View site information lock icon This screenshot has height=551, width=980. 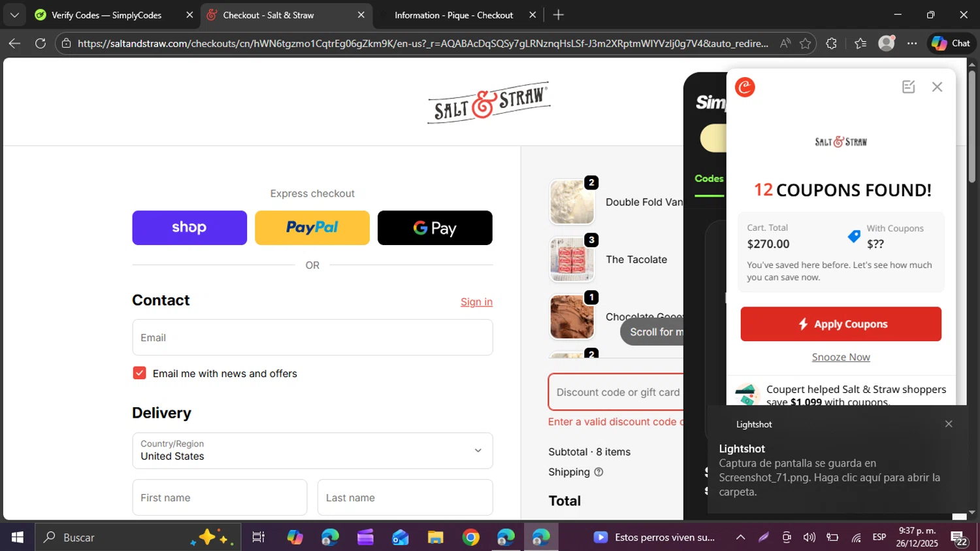pos(66,43)
